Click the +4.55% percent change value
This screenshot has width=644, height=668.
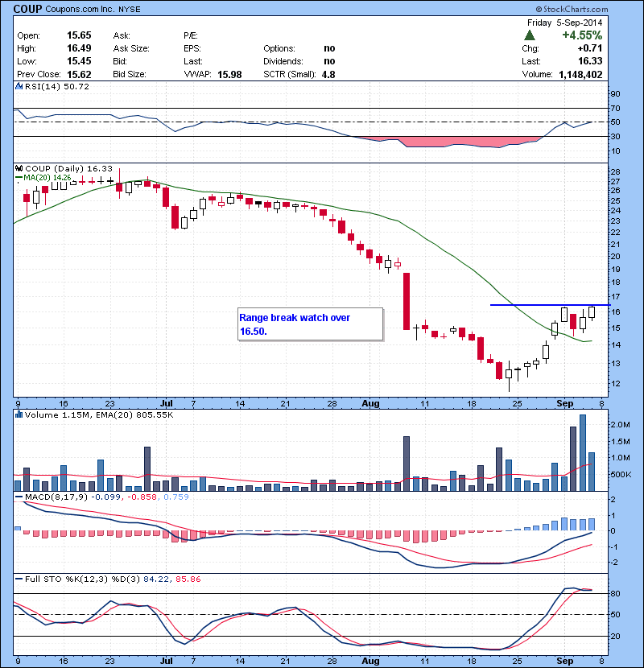click(582, 35)
